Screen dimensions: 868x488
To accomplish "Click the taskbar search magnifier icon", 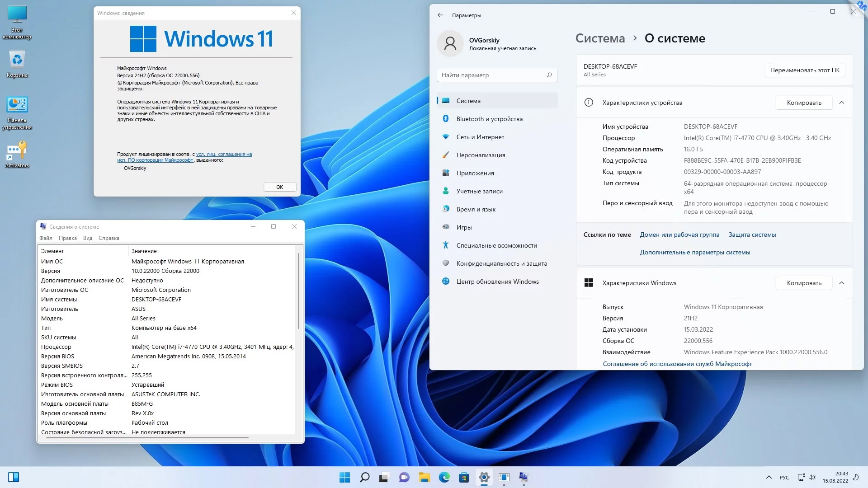I will (364, 477).
